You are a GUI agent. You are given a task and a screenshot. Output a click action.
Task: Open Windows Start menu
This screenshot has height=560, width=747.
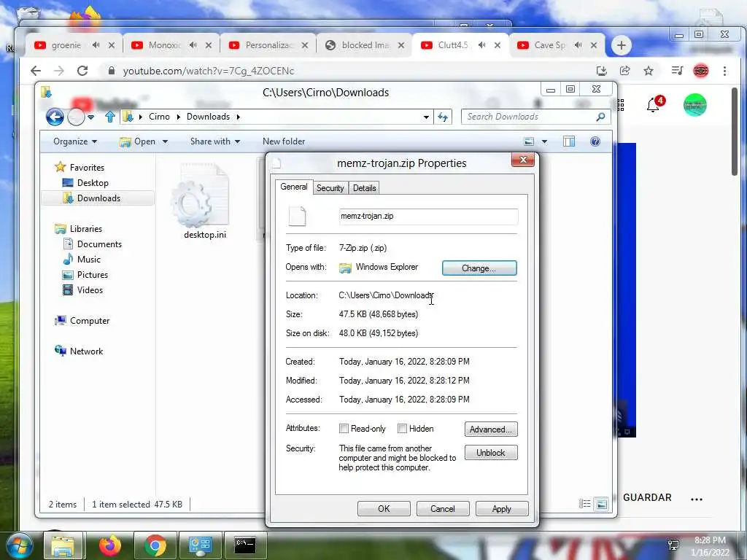(19, 545)
